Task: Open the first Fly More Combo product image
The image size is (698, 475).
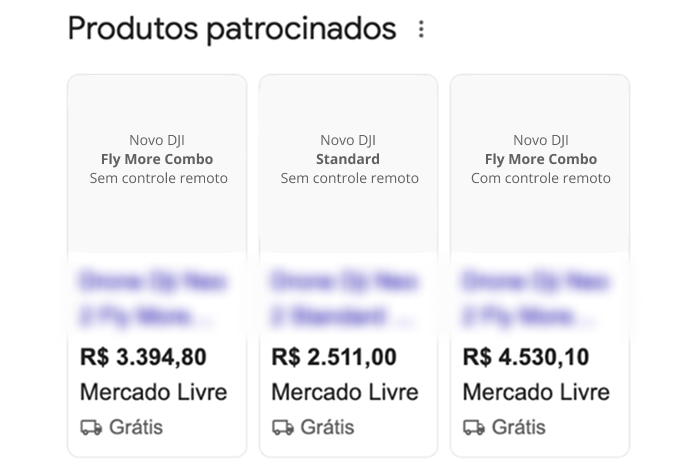Action: pos(157,160)
